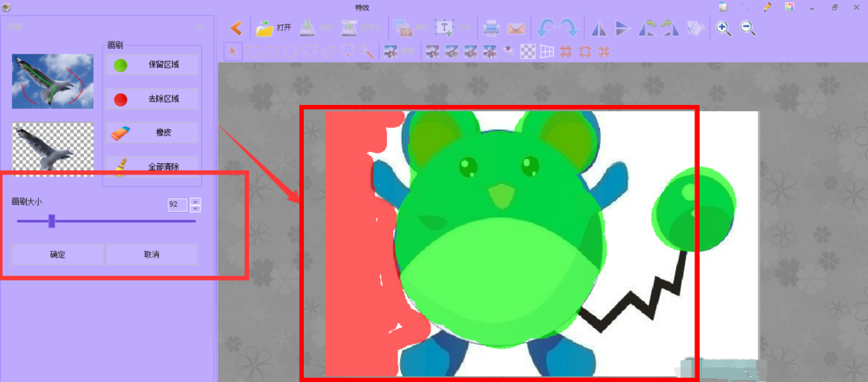
Task: Choose the red 去除区域 remove-area brush
Action: 152,99
